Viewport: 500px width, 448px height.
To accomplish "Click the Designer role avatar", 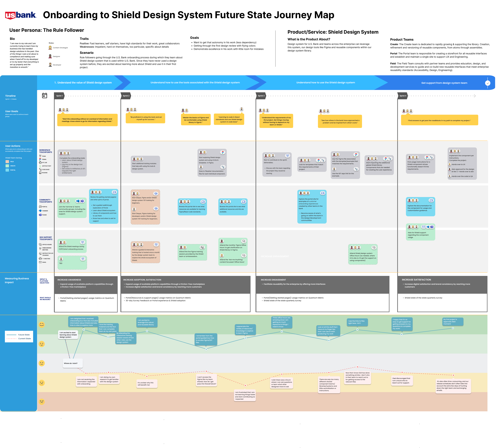I will pos(50,56).
